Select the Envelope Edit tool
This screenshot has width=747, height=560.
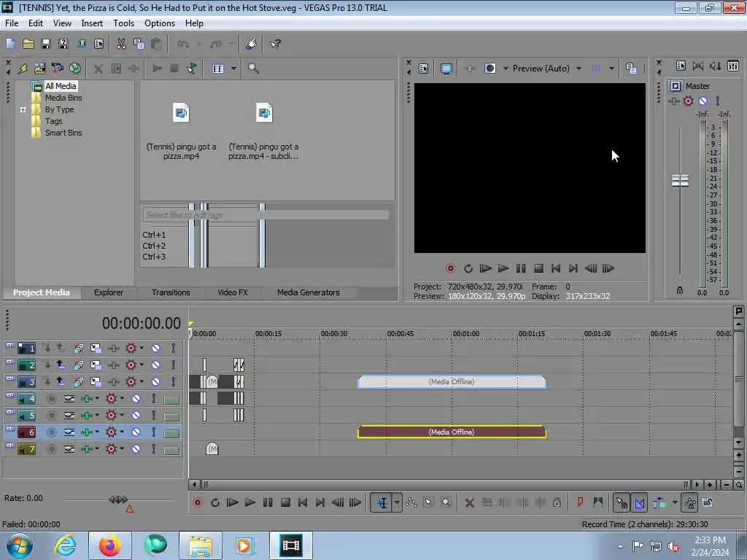point(411,502)
